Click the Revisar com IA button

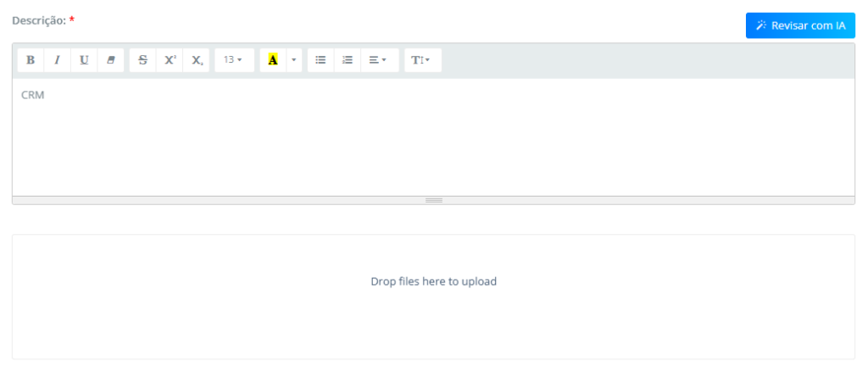click(x=800, y=25)
